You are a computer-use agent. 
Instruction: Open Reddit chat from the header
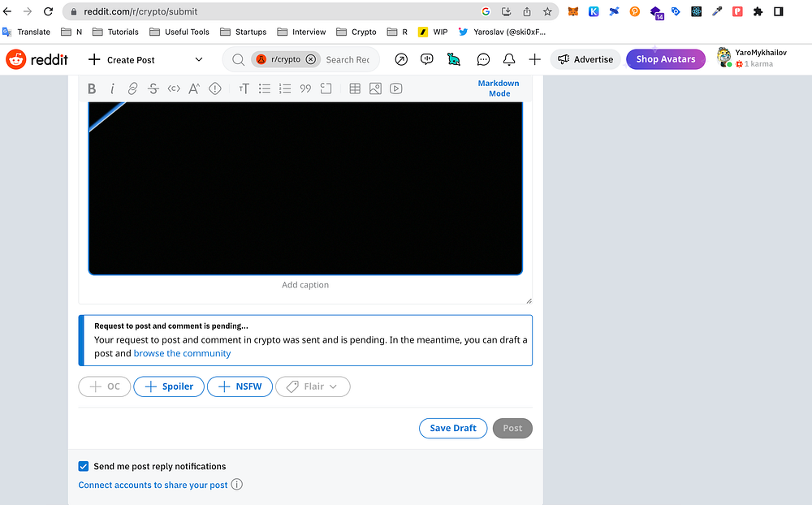point(483,59)
